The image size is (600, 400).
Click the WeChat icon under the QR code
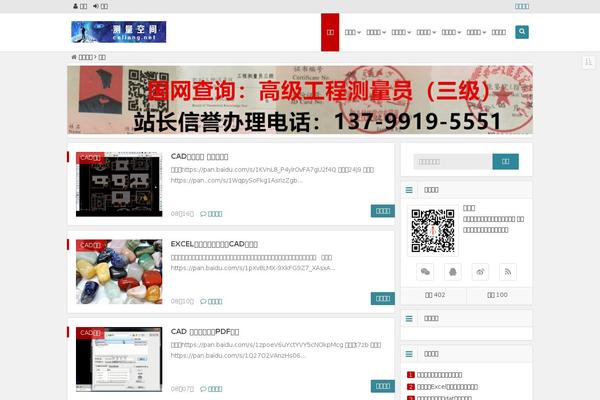[425, 272]
